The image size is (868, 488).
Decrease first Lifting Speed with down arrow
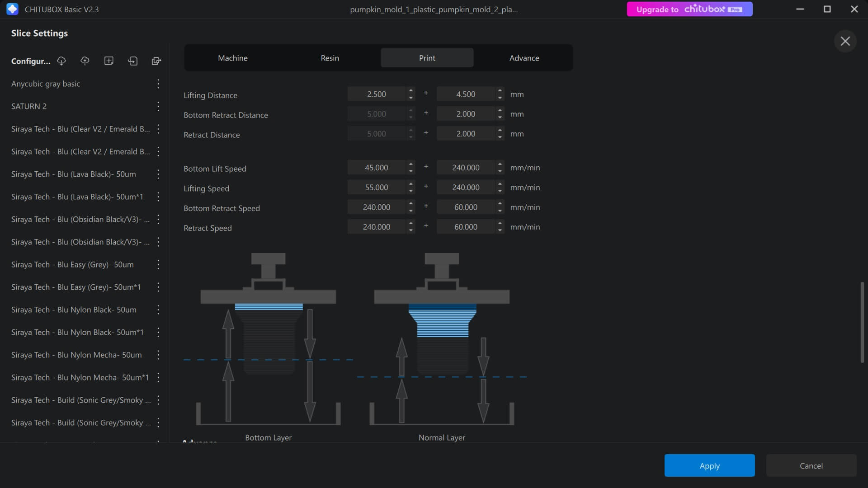point(411,192)
